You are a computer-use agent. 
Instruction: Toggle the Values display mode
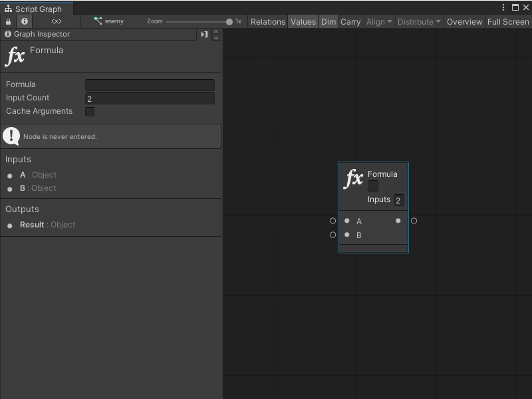point(303,21)
